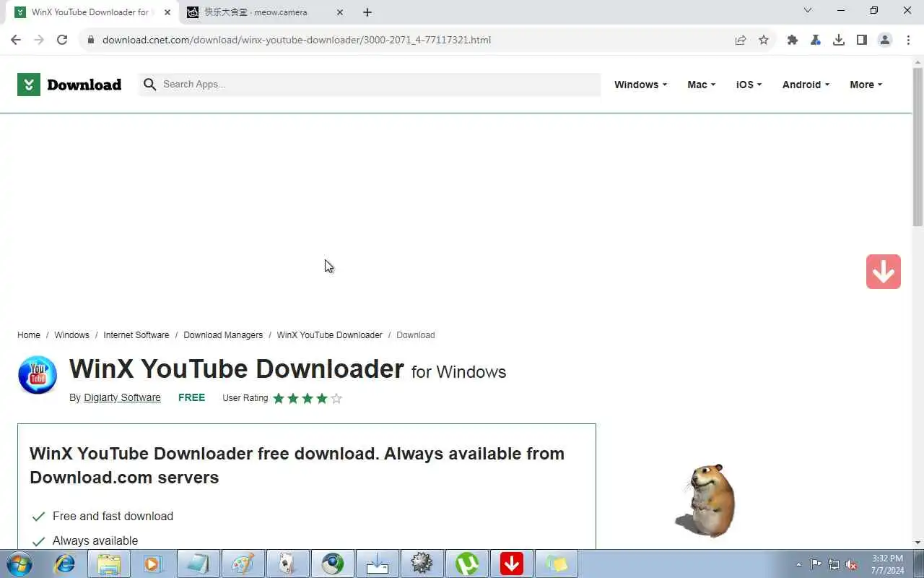This screenshot has height=578, width=924.
Task: Open the Solitaire cards taskbar icon
Action: [x=288, y=564]
